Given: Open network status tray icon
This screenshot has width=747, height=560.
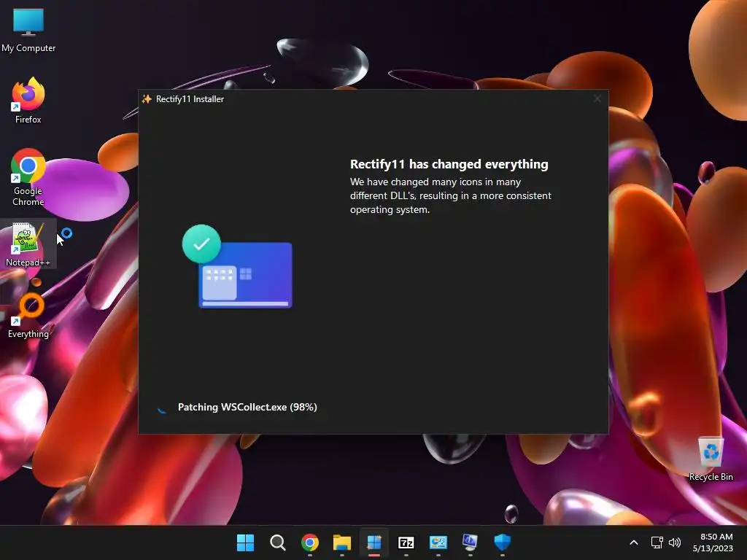Looking at the screenshot, I should [x=657, y=542].
